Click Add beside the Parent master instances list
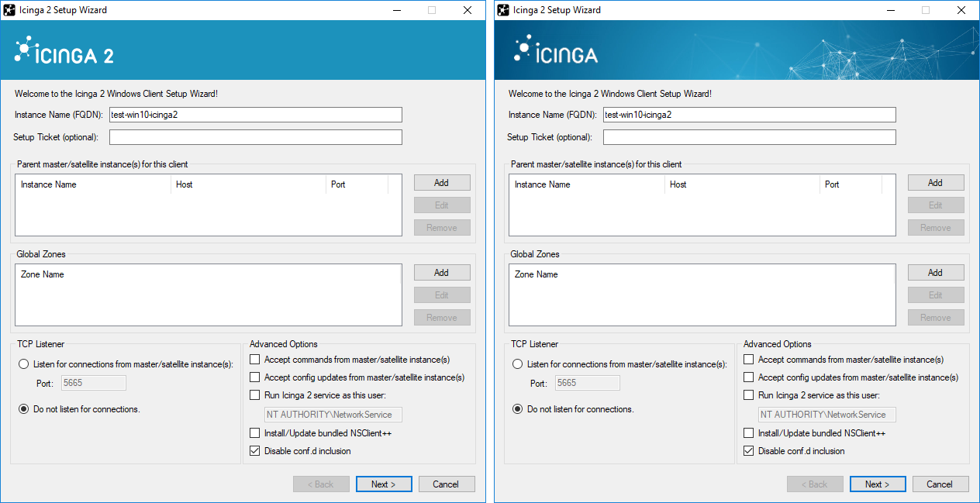 [x=442, y=182]
